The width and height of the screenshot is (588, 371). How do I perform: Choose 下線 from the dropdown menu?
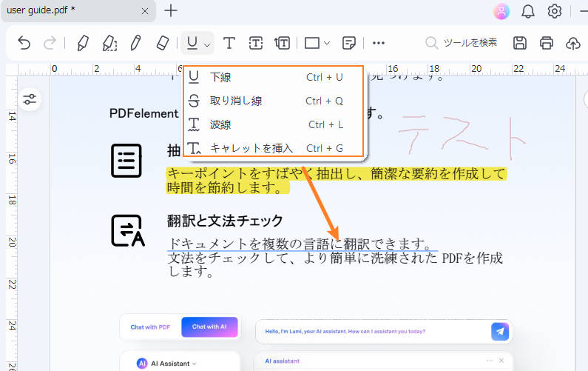[x=273, y=77]
